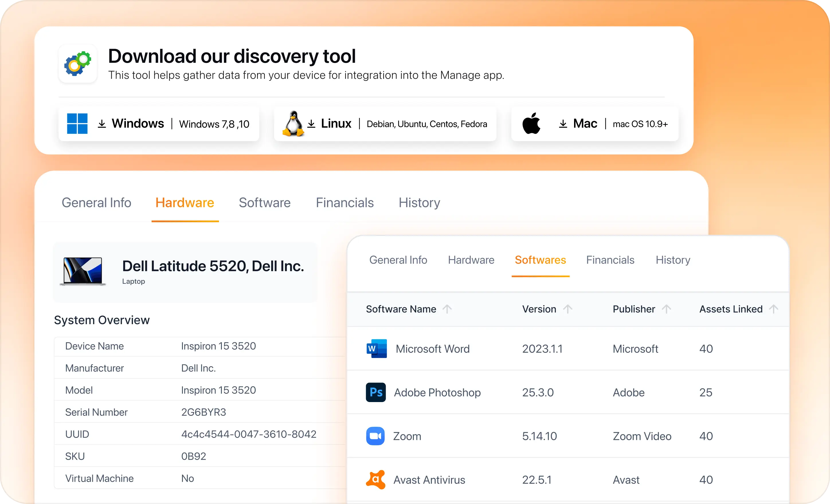Click Virtual Machine value No
The image size is (830, 504).
point(187,478)
